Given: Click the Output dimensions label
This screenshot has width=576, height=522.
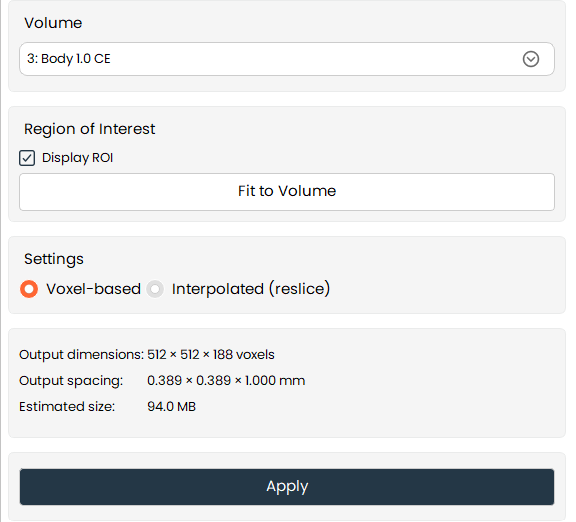Looking at the screenshot, I should click(82, 354).
